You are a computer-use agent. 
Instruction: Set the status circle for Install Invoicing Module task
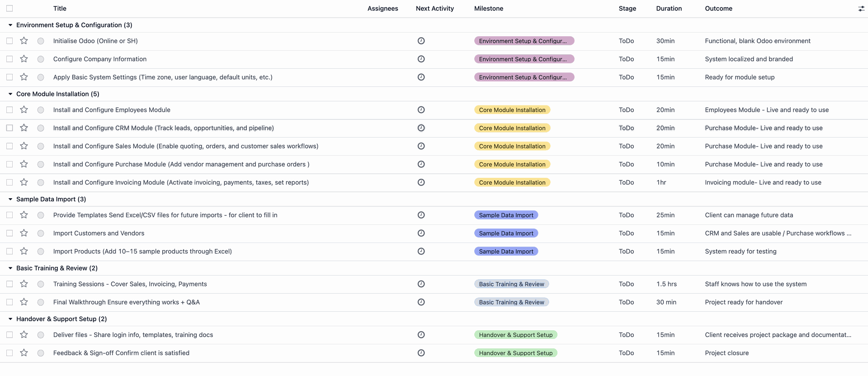(x=41, y=182)
